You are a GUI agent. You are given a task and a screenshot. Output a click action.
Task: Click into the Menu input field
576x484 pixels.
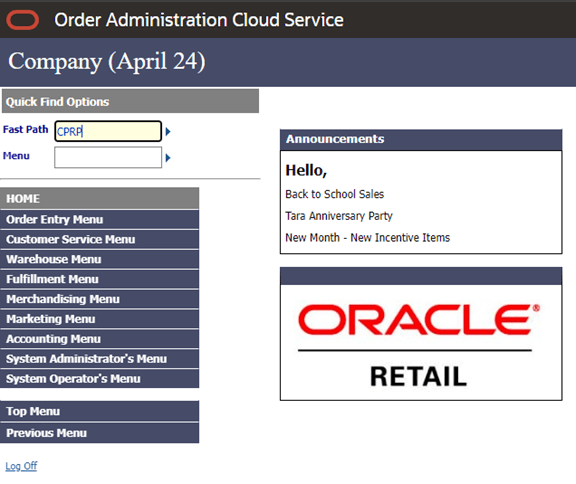tap(108, 158)
